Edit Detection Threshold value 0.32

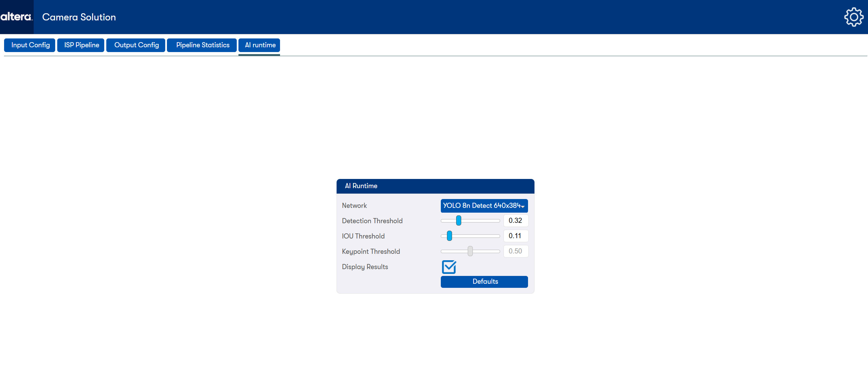(x=516, y=220)
